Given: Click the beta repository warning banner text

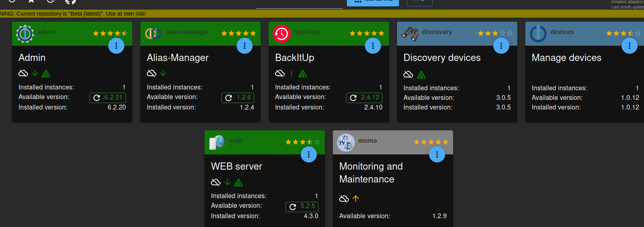Looking at the screenshot, I should 73,14.
